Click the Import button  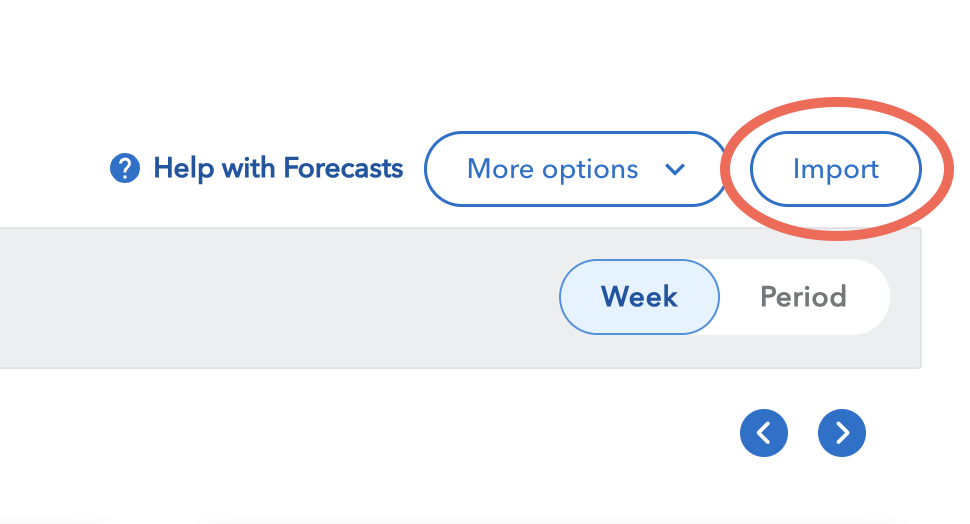point(836,169)
